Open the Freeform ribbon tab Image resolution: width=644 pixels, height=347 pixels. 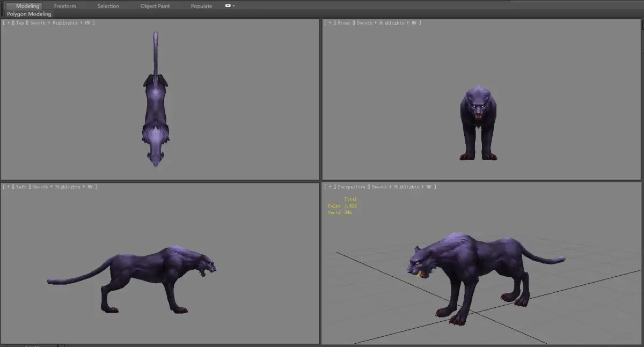[x=65, y=6]
